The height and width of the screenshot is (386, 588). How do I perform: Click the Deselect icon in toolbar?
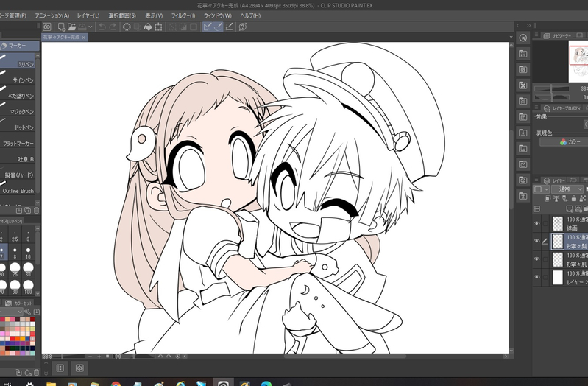pyautogui.click(x=172, y=27)
